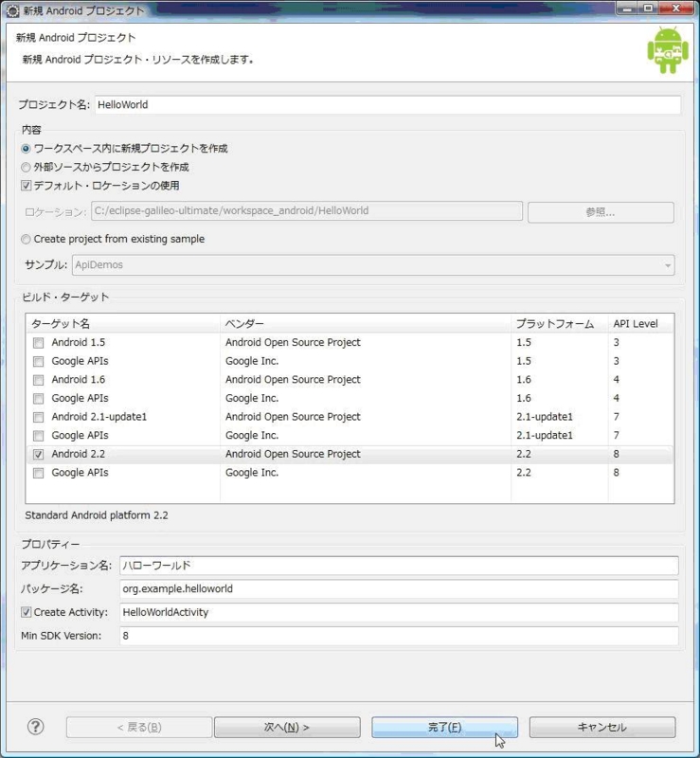Click the help question mark icon
The image size is (700, 758).
(x=35, y=727)
